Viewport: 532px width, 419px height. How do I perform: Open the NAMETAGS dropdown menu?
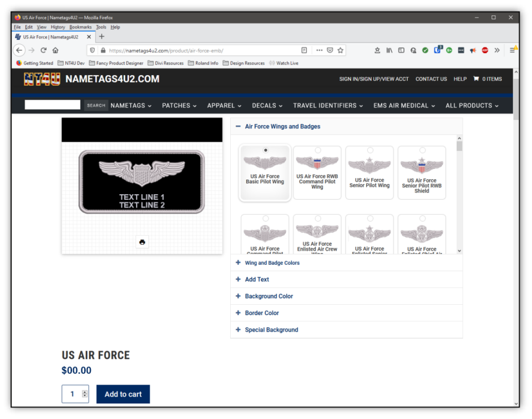click(131, 105)
